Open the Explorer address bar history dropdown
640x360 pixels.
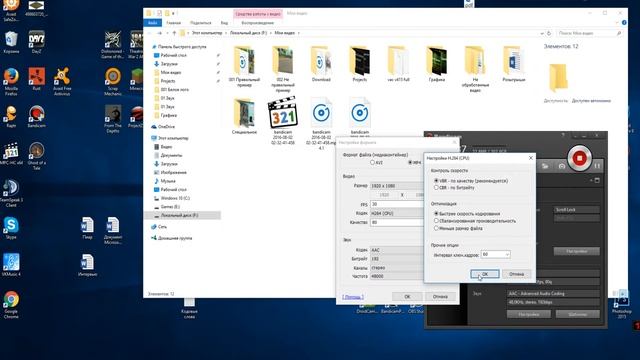pos(542,33)
